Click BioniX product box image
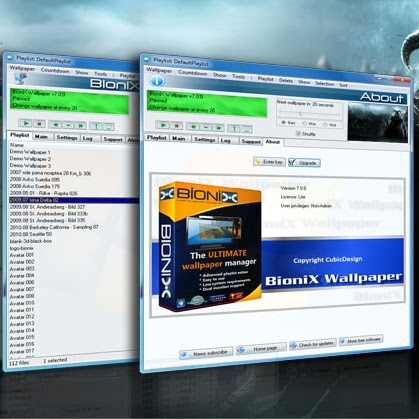This screenshot has height=419, width=419. (x=210, y=247)
